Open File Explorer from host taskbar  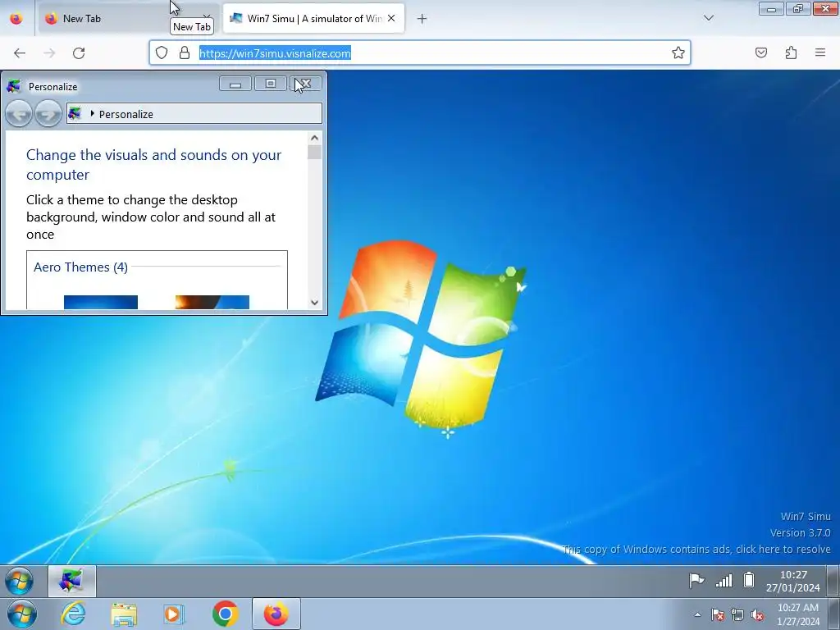point(124,614)
